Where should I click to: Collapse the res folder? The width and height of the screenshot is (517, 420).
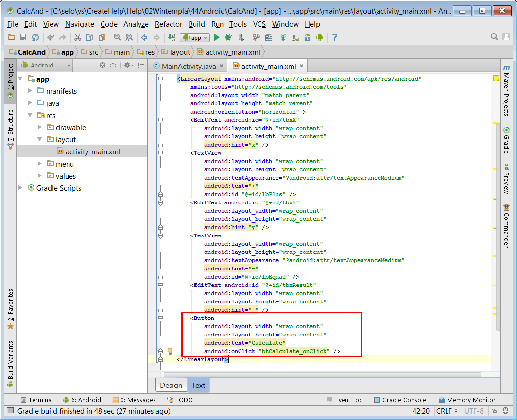[30, 115]
